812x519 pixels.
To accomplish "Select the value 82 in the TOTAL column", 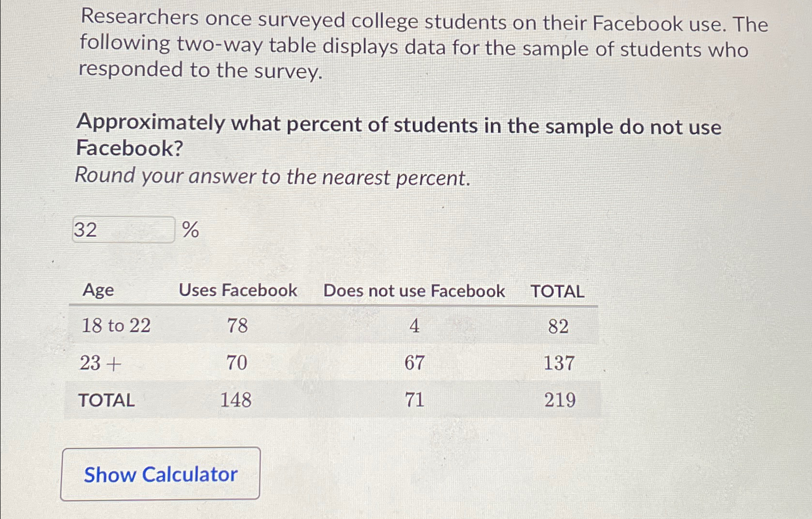I will pos(559,327).
